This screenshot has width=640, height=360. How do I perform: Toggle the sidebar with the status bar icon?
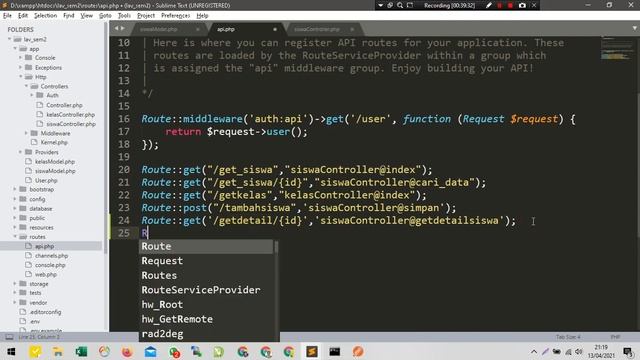click(9, 337)
